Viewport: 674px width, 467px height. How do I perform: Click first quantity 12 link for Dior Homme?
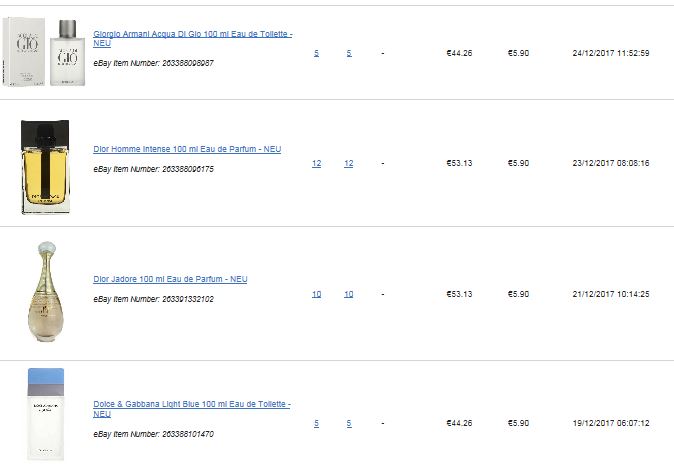[x=316, y=163]
